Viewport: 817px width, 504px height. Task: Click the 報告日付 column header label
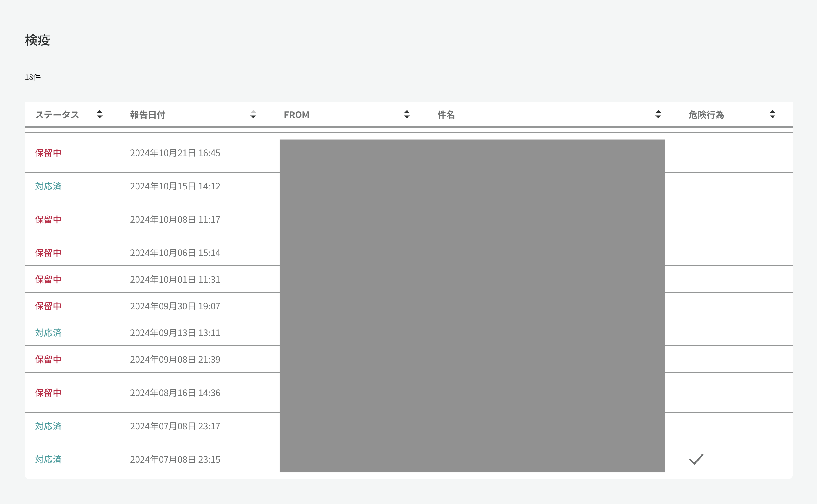(148, 115)
